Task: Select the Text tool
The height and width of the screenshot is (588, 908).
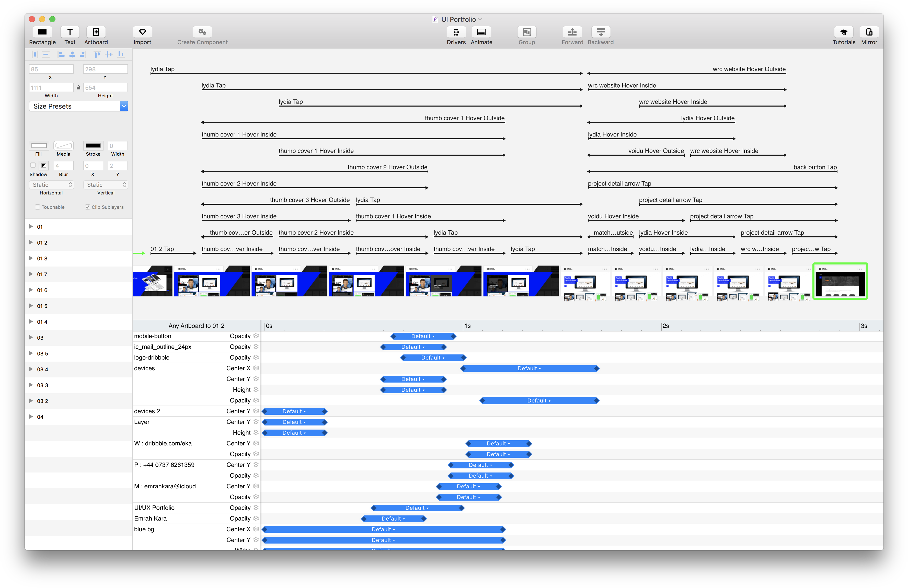Action: pyautogui.click(x=70, y=32)
